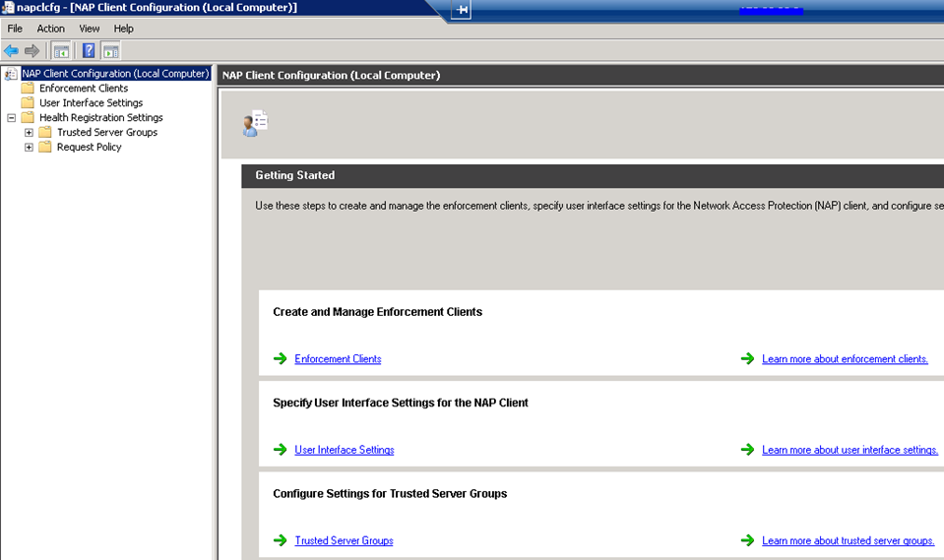The image size is (944, 560).
Task: Open the File menu
Action: (x=15, y=29)
